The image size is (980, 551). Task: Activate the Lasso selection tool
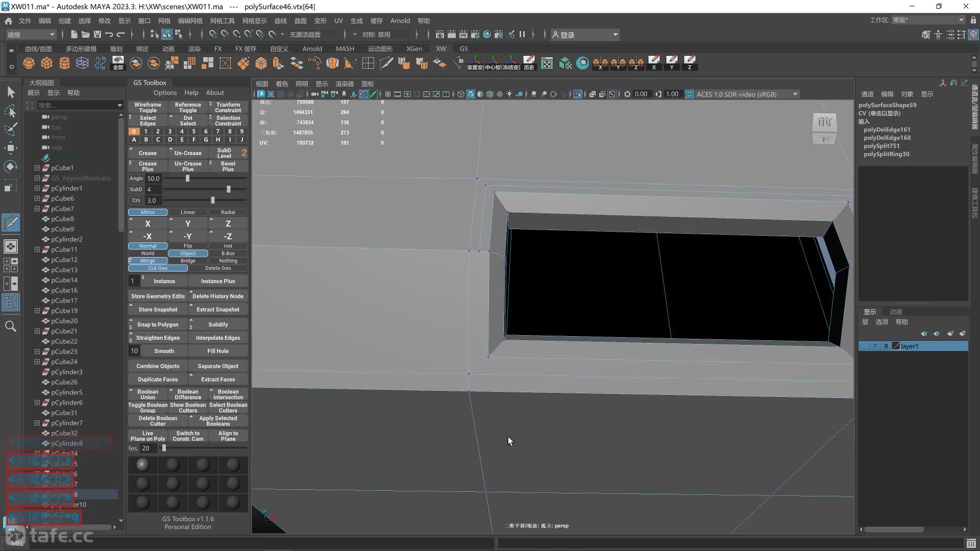pos(11,111)
